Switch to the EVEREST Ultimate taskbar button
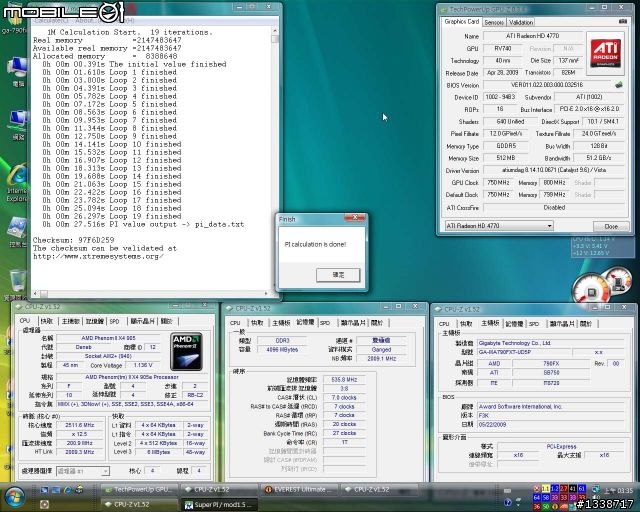 point(299,489)
